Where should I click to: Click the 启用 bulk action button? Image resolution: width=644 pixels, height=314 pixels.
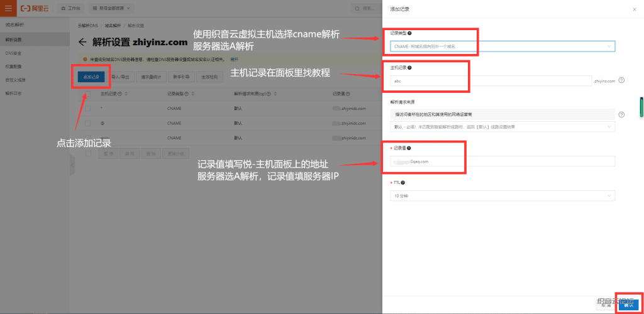tap(130, 153)
